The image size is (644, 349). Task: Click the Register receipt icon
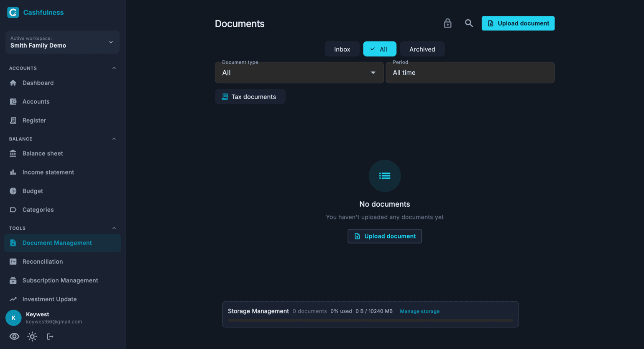(x=13, y=121)
